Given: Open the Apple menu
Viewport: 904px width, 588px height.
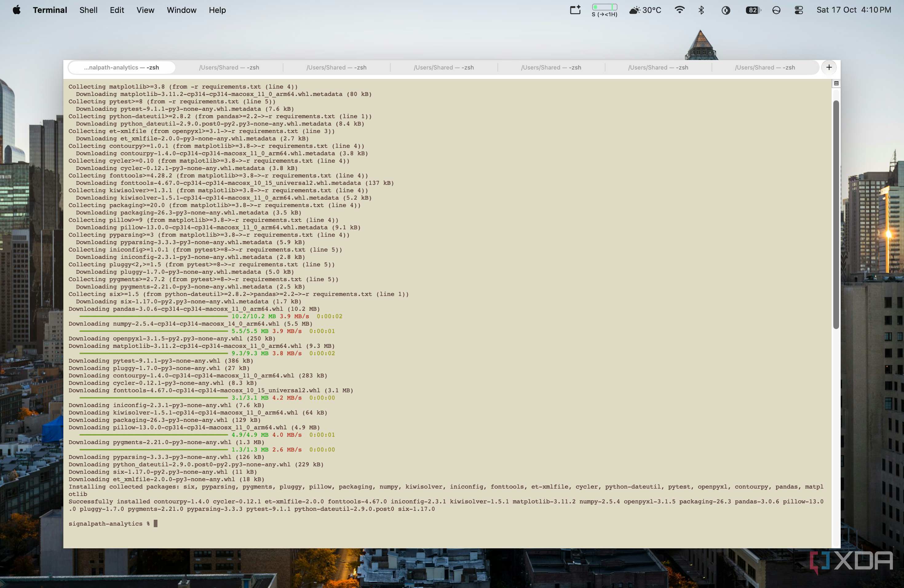Looking at the screenshot, I should coord(17,10).
